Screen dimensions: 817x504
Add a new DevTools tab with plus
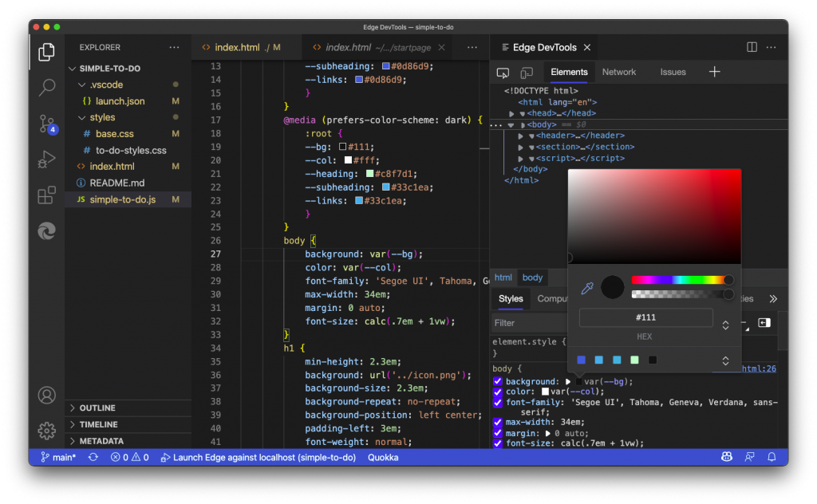(x=714, y=72)
